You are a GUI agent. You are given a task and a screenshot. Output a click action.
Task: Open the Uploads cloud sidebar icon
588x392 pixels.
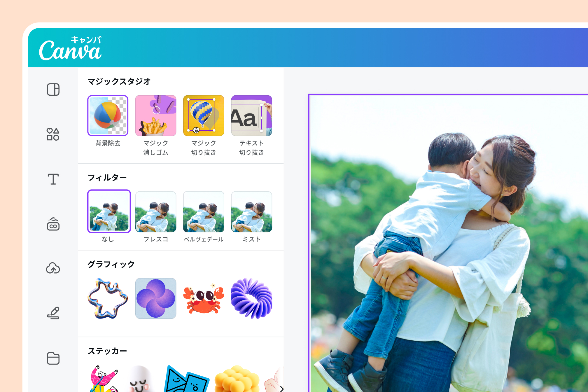coord(53,268)
